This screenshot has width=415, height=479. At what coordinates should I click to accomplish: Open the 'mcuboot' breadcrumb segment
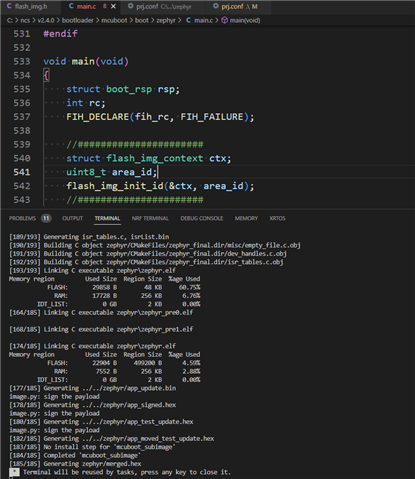pos(114,20)
